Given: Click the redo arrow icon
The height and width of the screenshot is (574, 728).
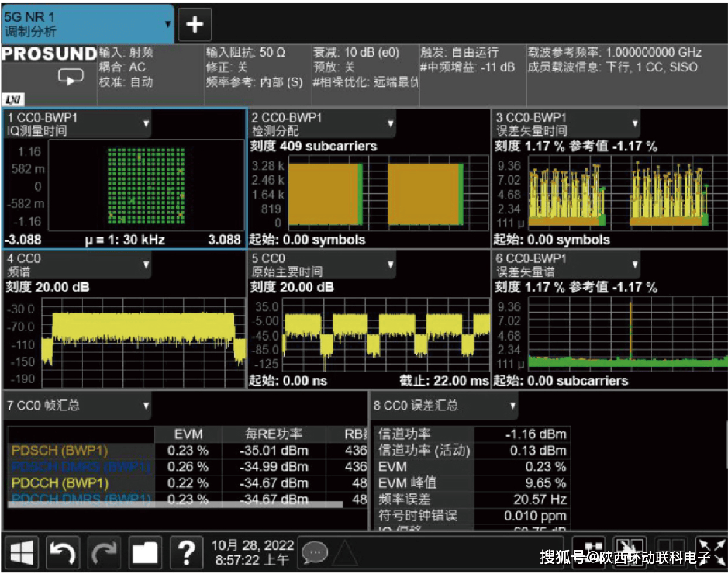Looking at the screenshot, I should (x=105, y=552).
